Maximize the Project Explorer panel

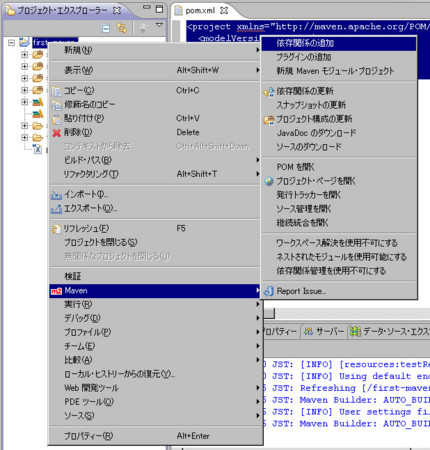(x=160, y=9)
